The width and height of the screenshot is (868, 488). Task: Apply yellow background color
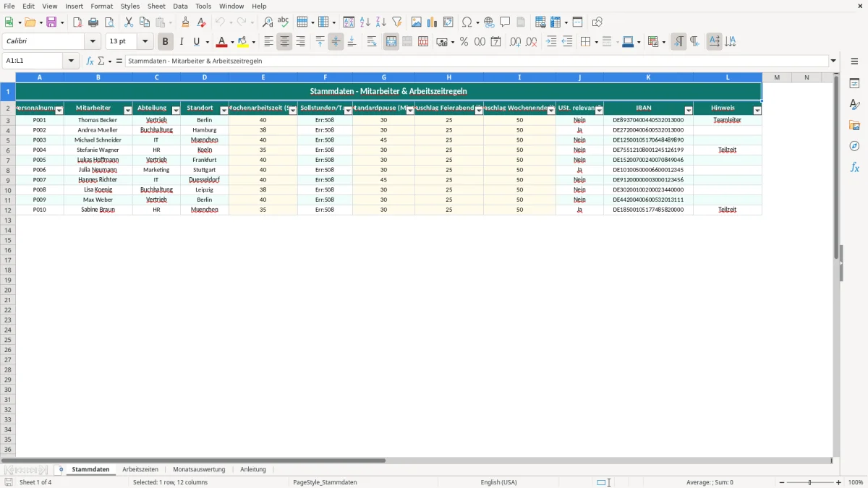(243, 42)
